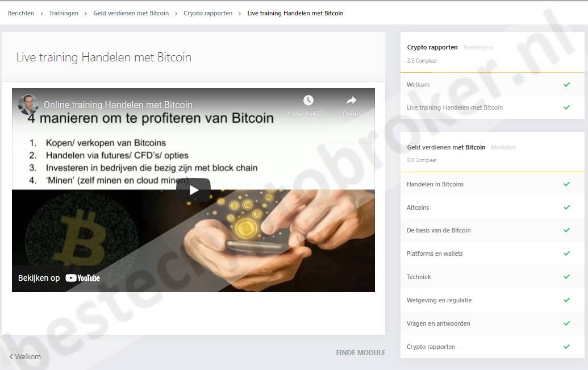Open the video title Online training Handelen met Bitcoin
This screenshot has height=370, width=588.
(x=118, y=105)
